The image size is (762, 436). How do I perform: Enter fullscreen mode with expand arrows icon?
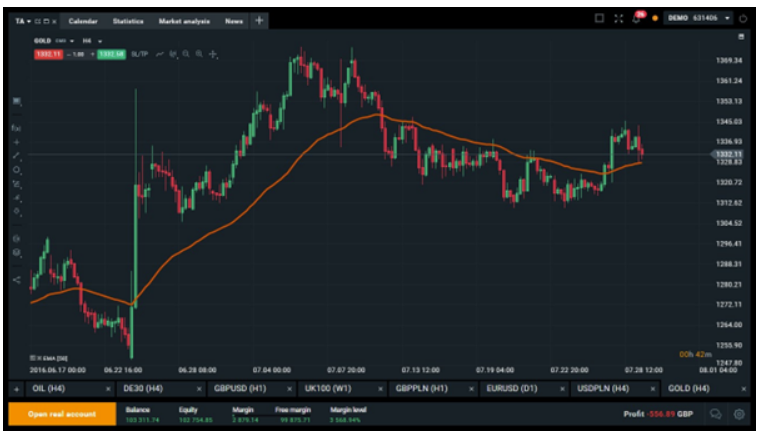pos(618,18)
